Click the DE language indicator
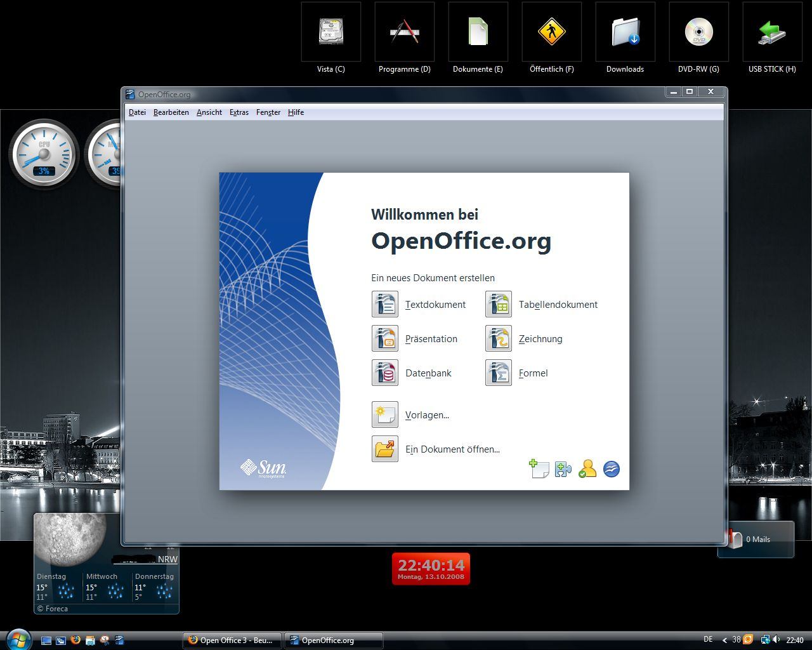 (x=708, y=639)
